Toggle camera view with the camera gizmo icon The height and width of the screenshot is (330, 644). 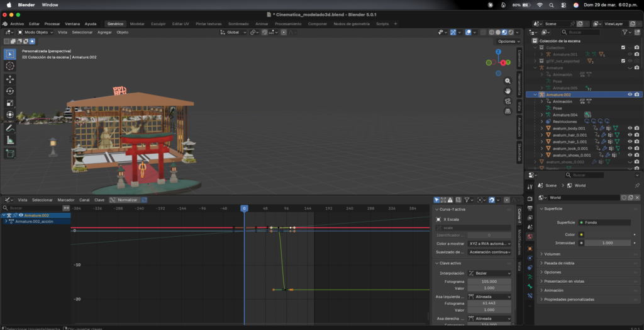pos(508,101)
